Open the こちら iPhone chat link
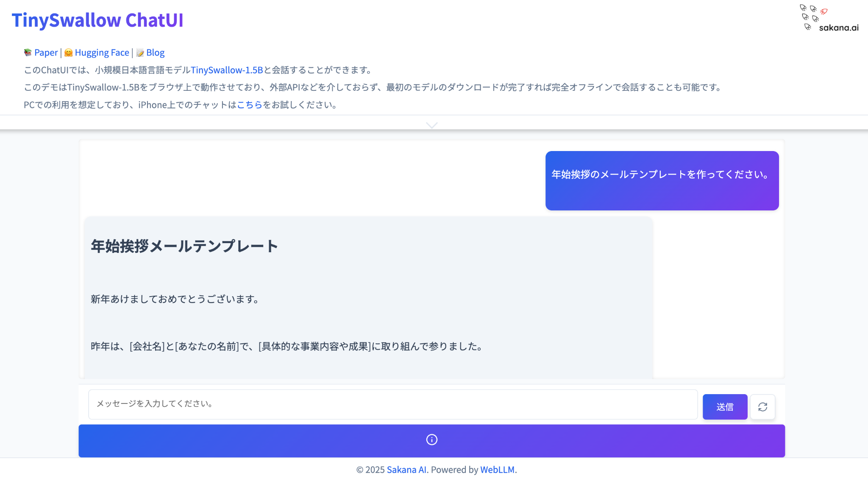868x479 pixels. click(x=249, y=105)
